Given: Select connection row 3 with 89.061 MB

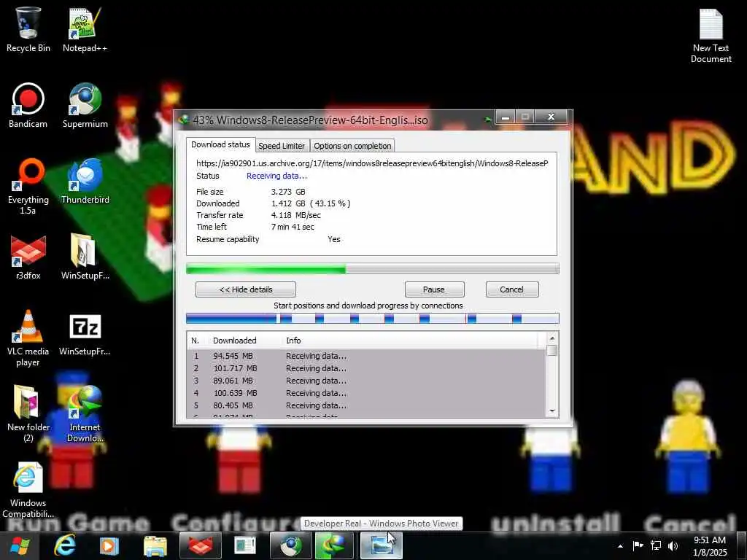Looking at the screenshot, I should 366,381.
